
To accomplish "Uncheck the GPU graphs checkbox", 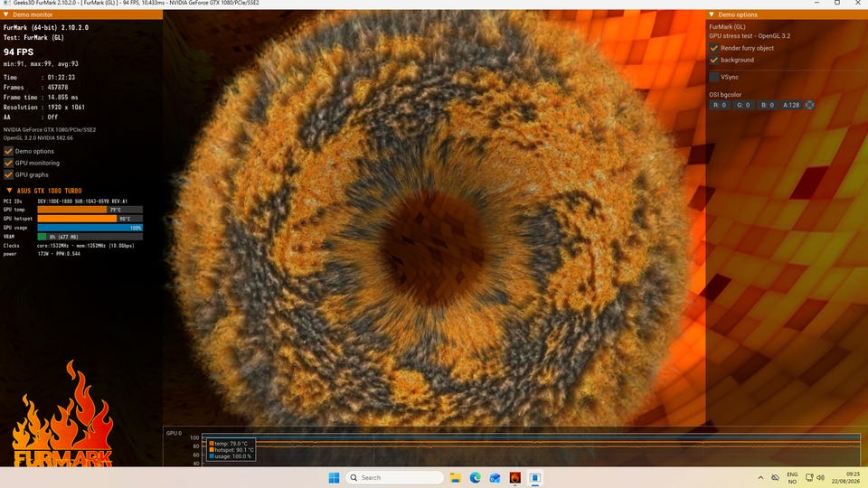I will 8,174.
